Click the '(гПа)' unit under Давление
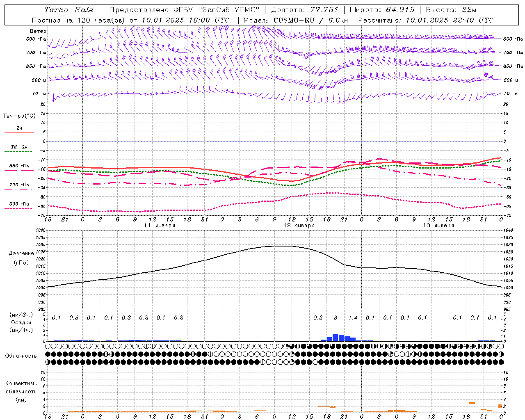Screen dimensions: 525x420 [21, 263]
